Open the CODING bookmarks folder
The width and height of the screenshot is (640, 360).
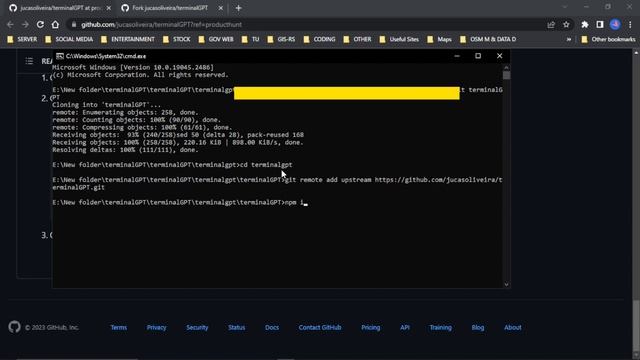tap(320, 39)
